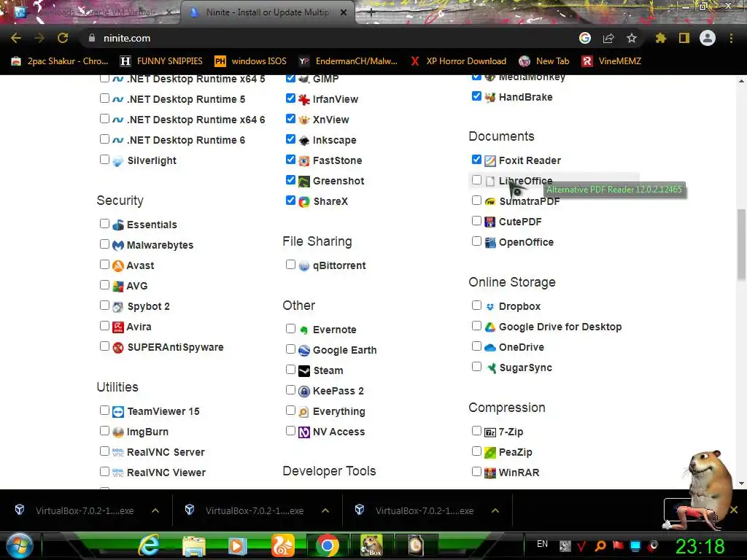
Task: Click the Chrome reload page icon
Action: [63, 38]
